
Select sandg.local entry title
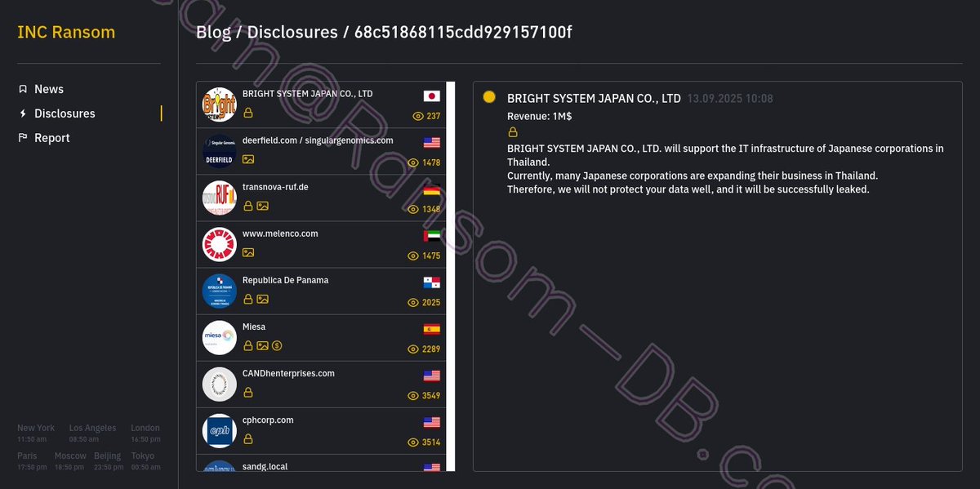point(265,466)
